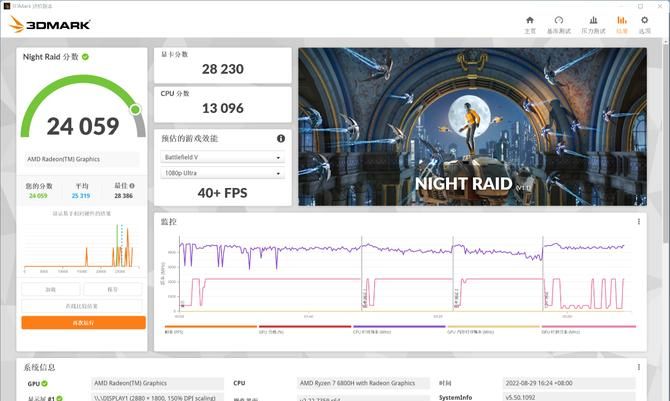
Task: Open the Benchmarks tab with gauge icon
Action: click(x=559, y=25)
